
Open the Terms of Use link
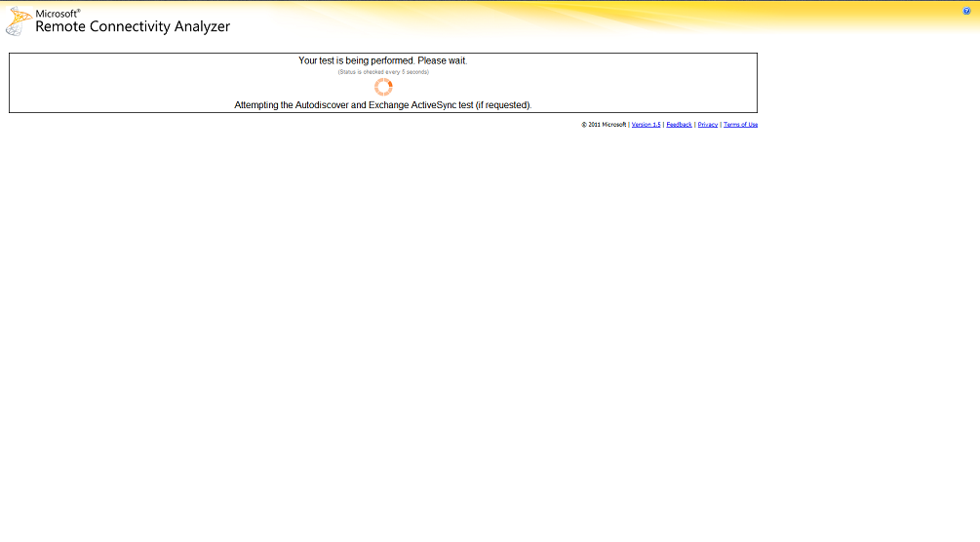[740, 125]
